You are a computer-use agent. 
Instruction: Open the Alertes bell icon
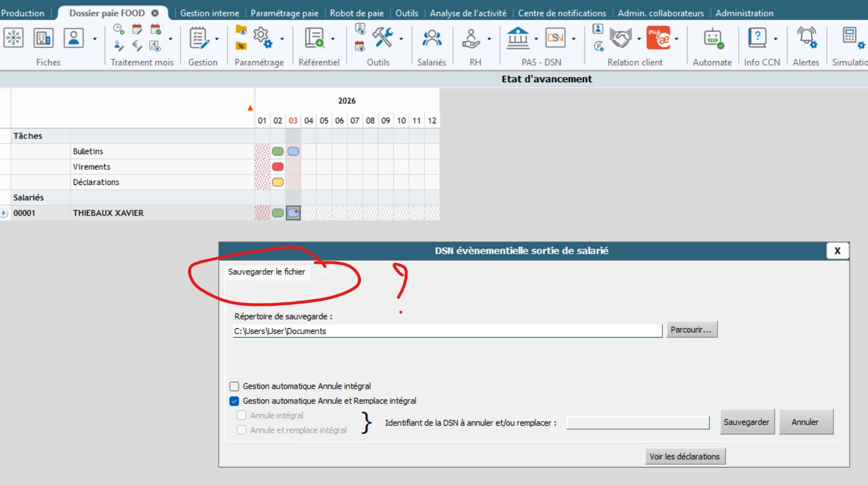tap(807, 38)
